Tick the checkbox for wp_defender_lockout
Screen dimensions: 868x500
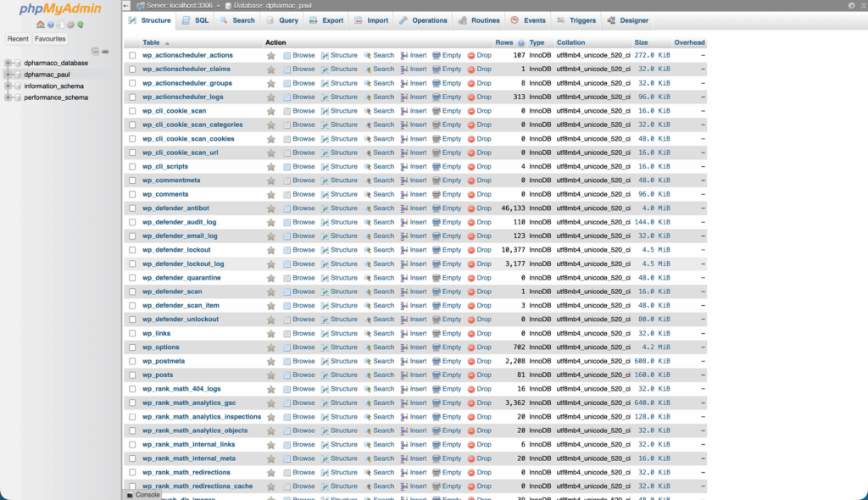coord(132,250)
